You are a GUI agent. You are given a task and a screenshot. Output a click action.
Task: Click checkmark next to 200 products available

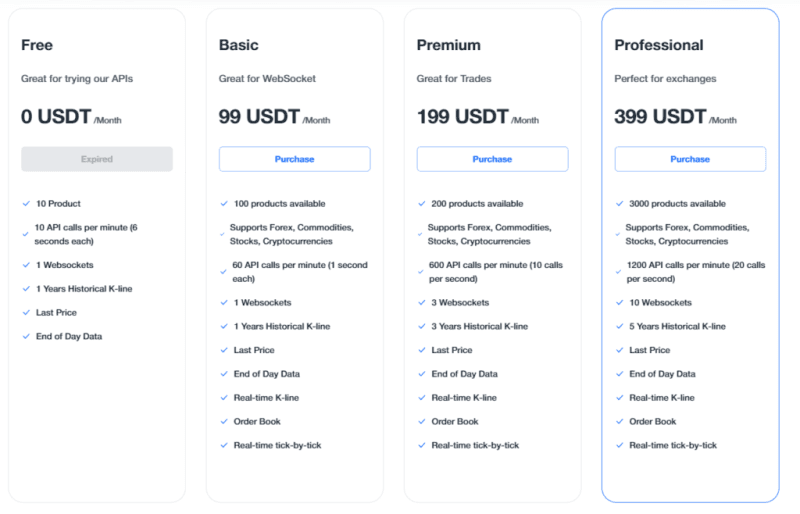(x=421, y=204)
